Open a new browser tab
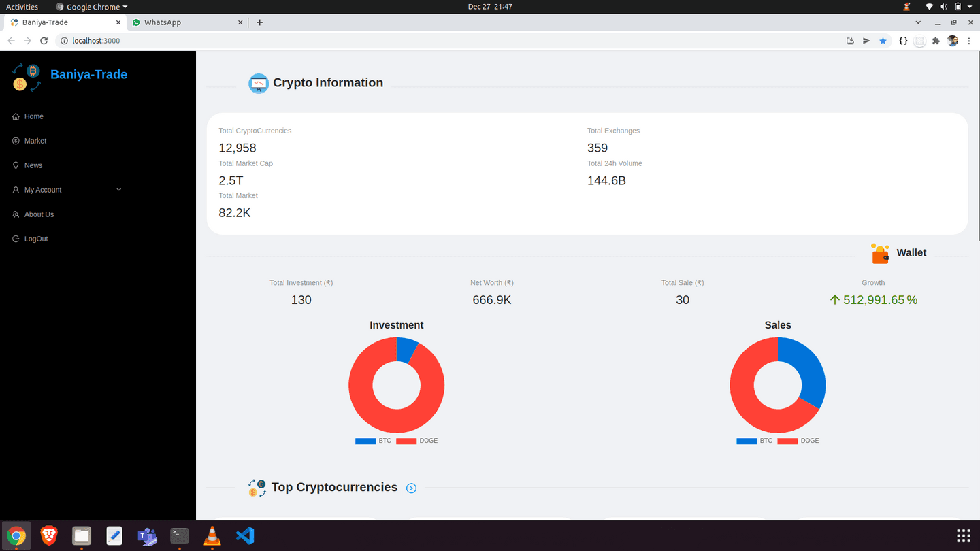 [x=259, y=22]
